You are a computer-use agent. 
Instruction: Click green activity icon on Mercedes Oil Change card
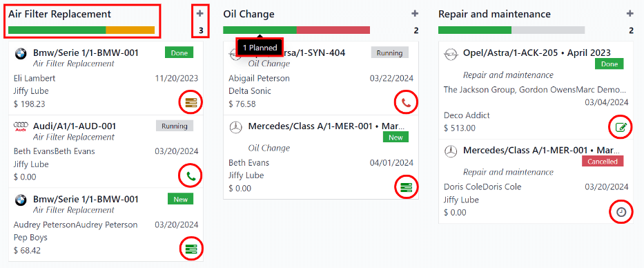pyautogui.click(x=406, y=187)
